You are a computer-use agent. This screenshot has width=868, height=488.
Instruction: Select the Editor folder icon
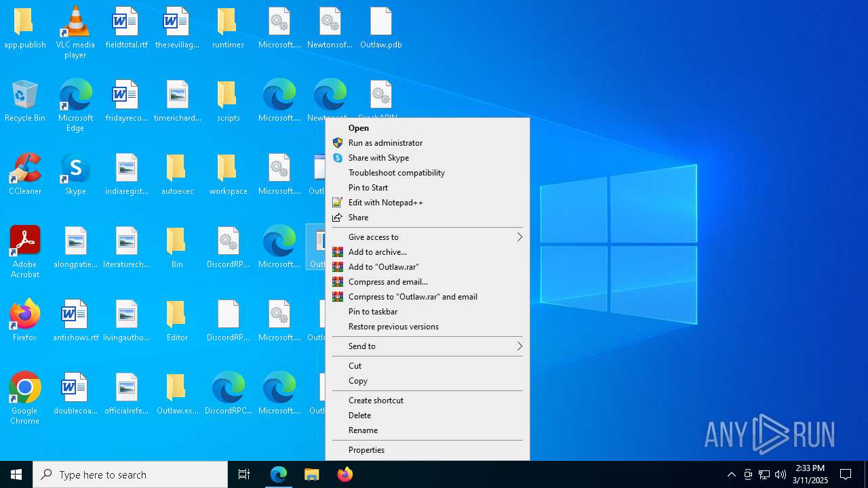pos(177,314)
